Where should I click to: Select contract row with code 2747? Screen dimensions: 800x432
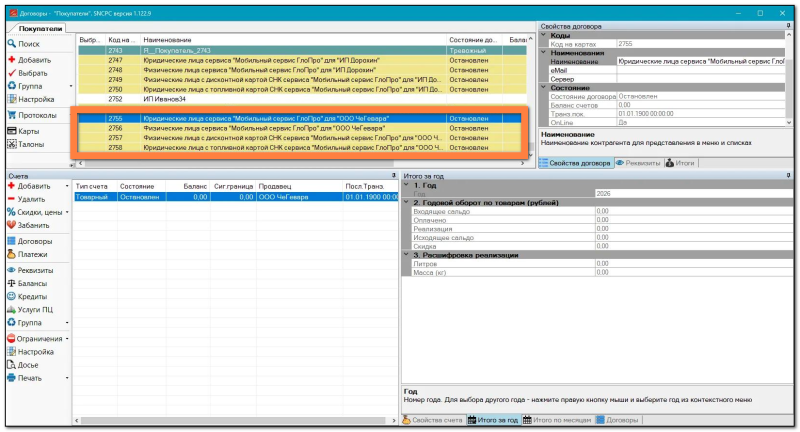pyautogui.click(x=302, y=60)
